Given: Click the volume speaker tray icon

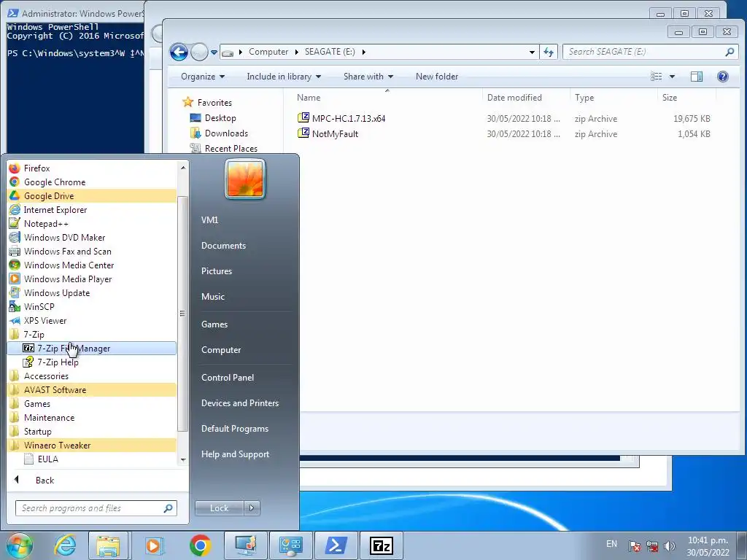Looking at the screenshot, I should point(670,546).
